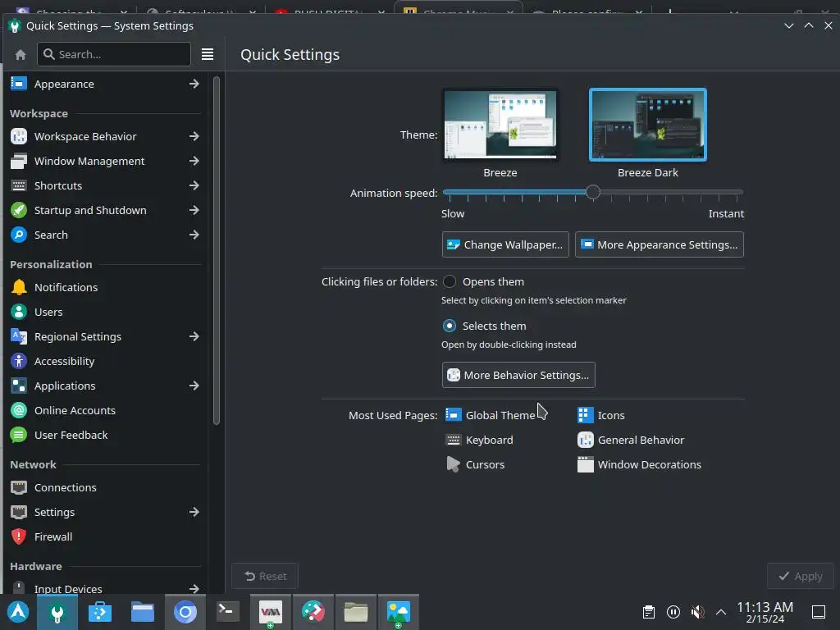This screenshot has width=840, height=630.
Task: Expand the Shortcuts arrow
Action: [194, 186]
